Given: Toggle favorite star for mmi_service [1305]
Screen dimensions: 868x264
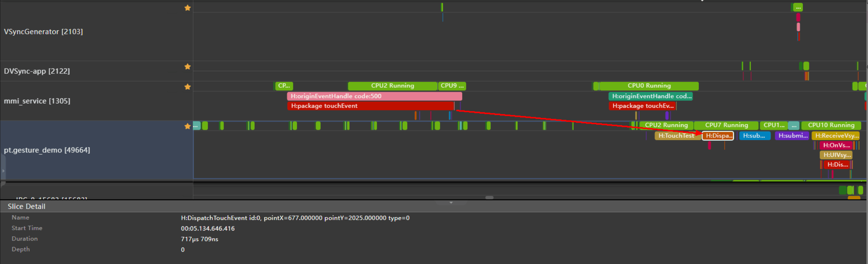Looking at the screenshot, I should pyautogui.click(x=188, y=87).
